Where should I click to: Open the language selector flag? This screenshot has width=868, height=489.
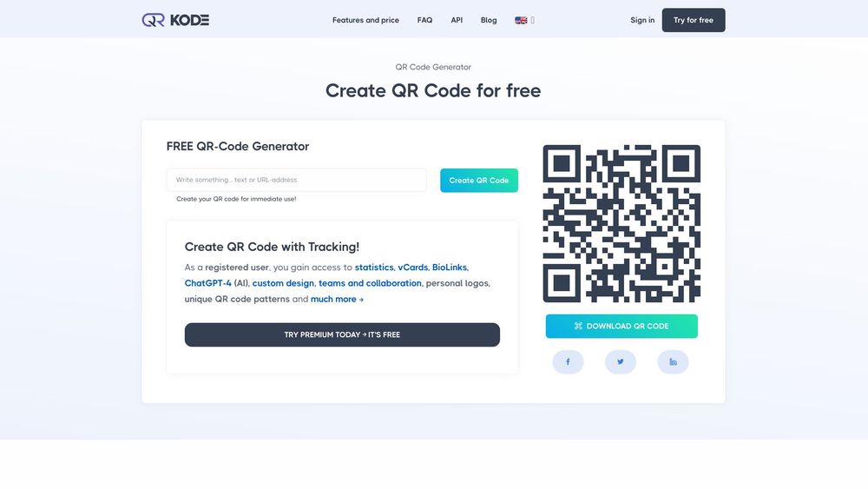(x=521, y=20)
